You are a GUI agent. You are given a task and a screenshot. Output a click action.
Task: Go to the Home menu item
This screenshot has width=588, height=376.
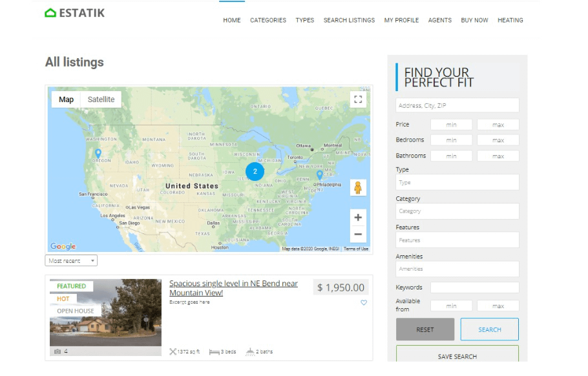click(232, 20)
